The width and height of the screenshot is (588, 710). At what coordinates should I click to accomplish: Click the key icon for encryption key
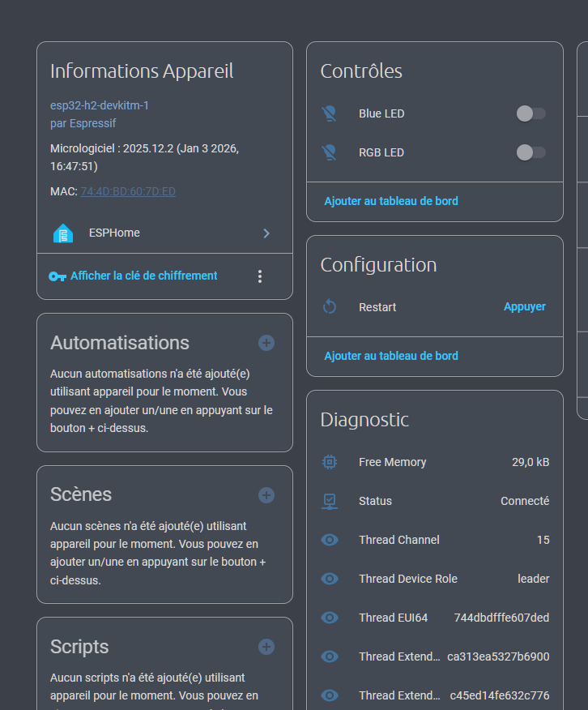click(x=58, y=276)
